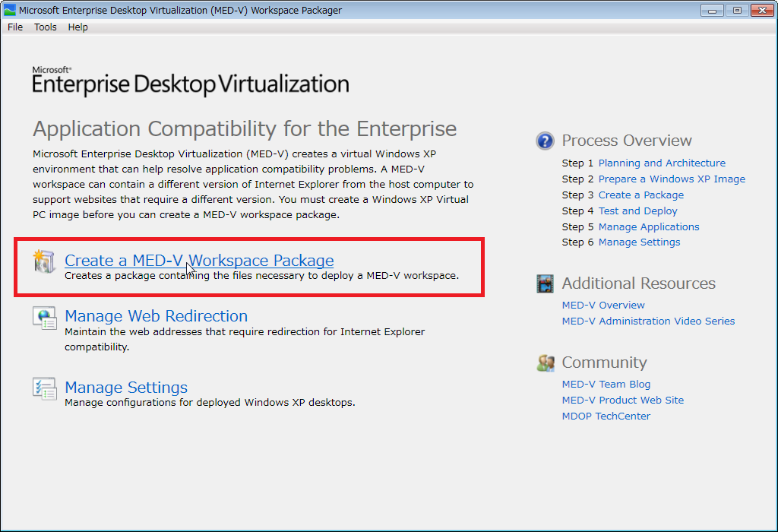Close the Workspace Packager window
Image resolution: width=778 pixels, height=532 pixels.
(763, 10)
